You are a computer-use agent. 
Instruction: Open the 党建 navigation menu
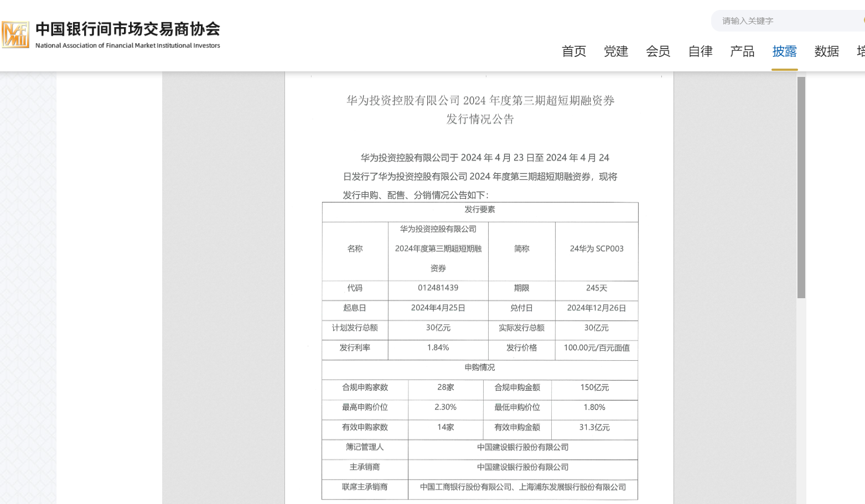[x=616, y=51]
